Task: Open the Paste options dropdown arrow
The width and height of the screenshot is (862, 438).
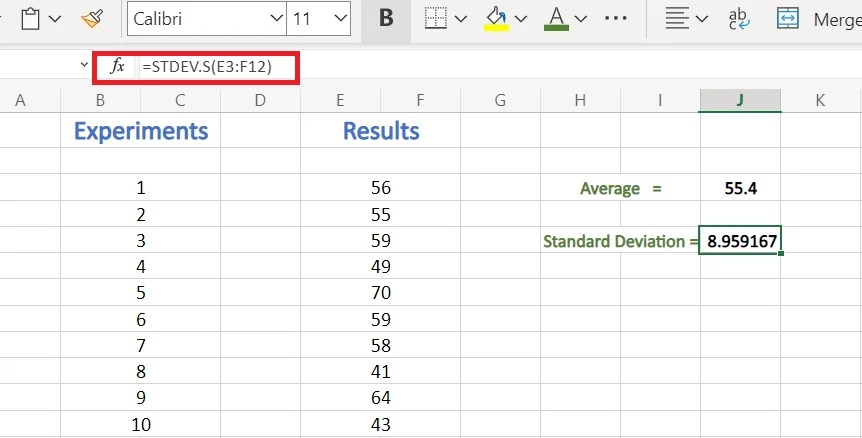Action: 55,19
